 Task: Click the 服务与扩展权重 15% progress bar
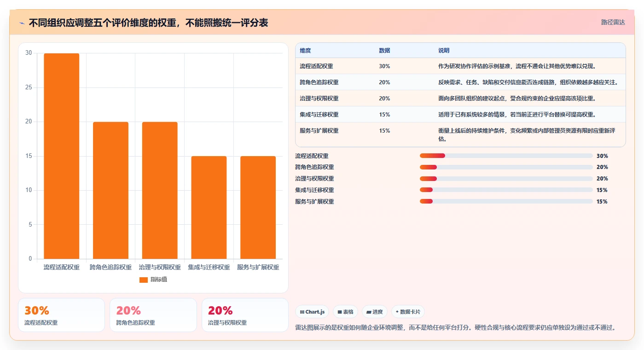tap(506, 201)
